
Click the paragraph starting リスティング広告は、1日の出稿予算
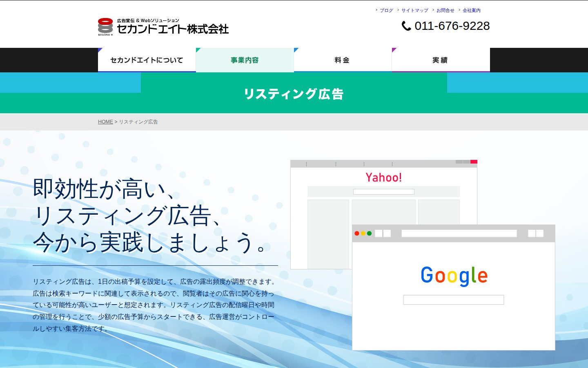154,305
